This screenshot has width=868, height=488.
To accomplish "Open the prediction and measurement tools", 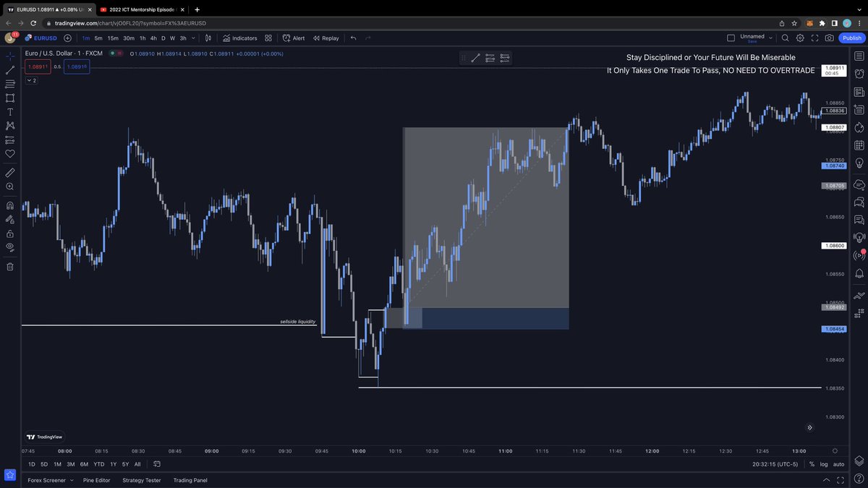I will click(x=10, y=140).
